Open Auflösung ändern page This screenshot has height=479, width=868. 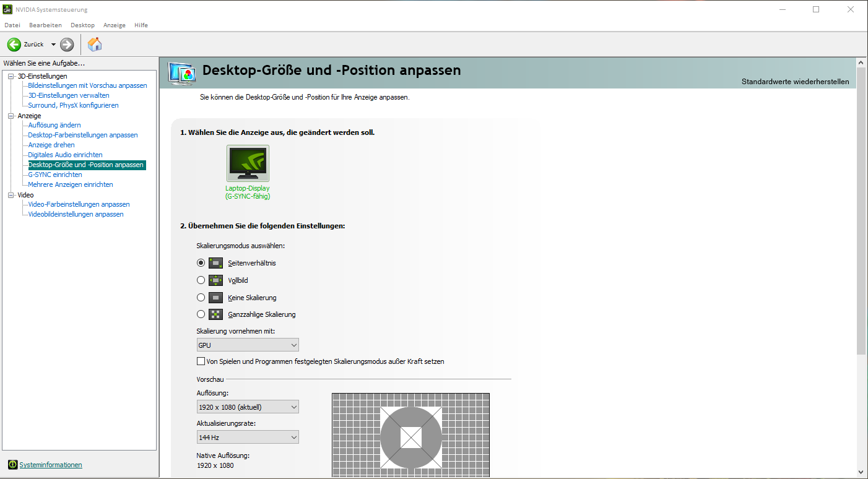(x=54, y=125)
